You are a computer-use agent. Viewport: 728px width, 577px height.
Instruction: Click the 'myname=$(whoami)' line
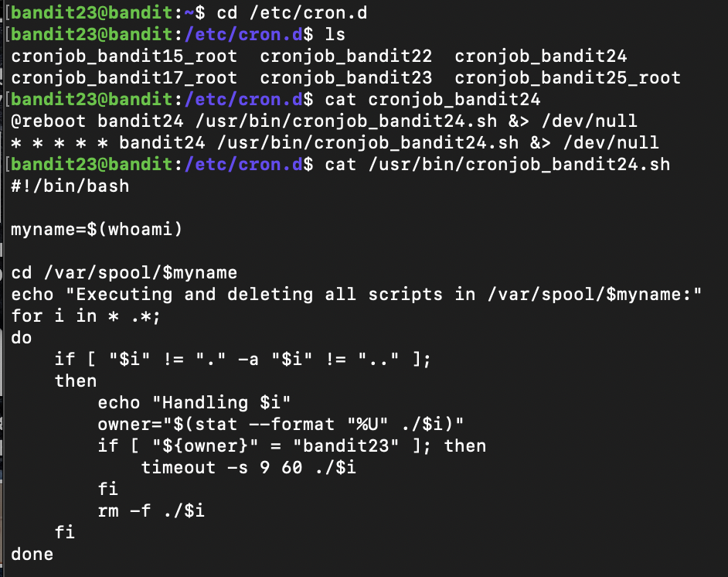[x=97, y=230]
